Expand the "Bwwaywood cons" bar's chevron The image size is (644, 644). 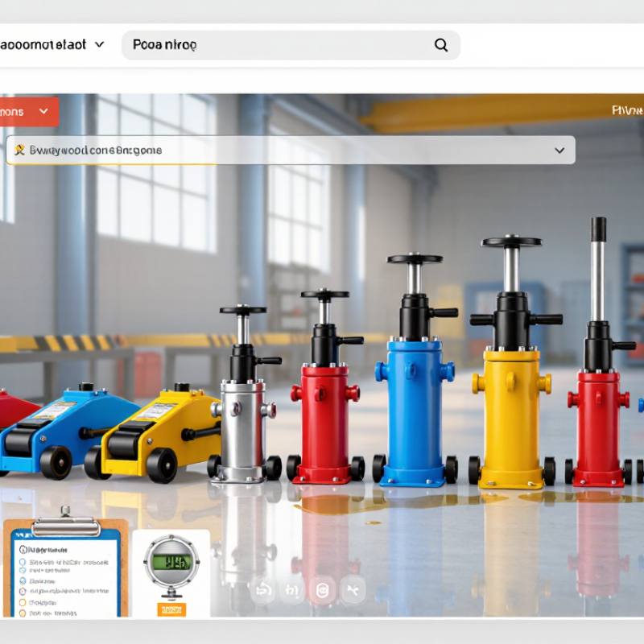coord(559,151)
